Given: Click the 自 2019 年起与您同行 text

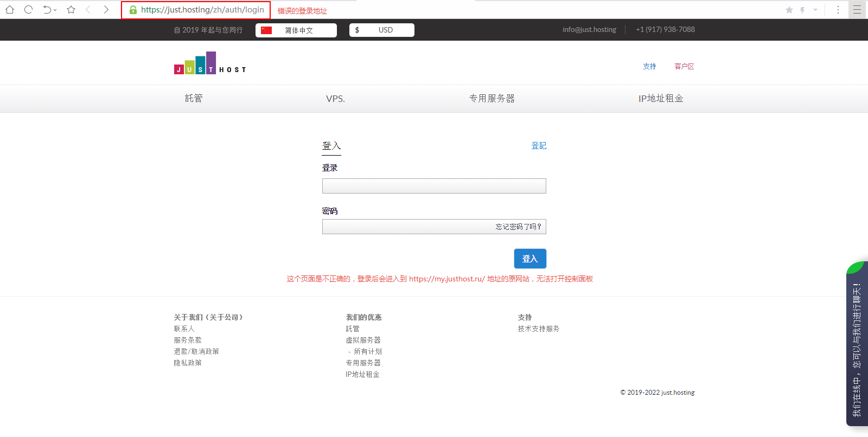Looking at the screenshot, I should coord(208,30).
